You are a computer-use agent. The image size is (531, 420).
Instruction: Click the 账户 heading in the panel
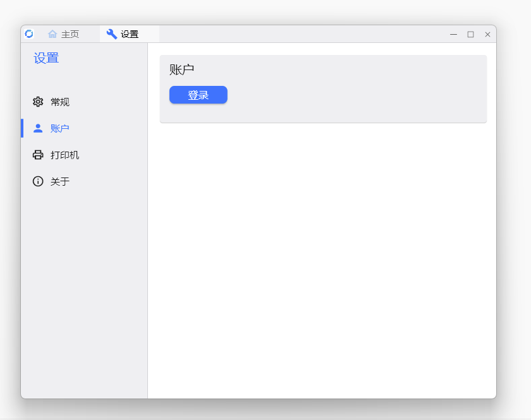tap(181, 69)
